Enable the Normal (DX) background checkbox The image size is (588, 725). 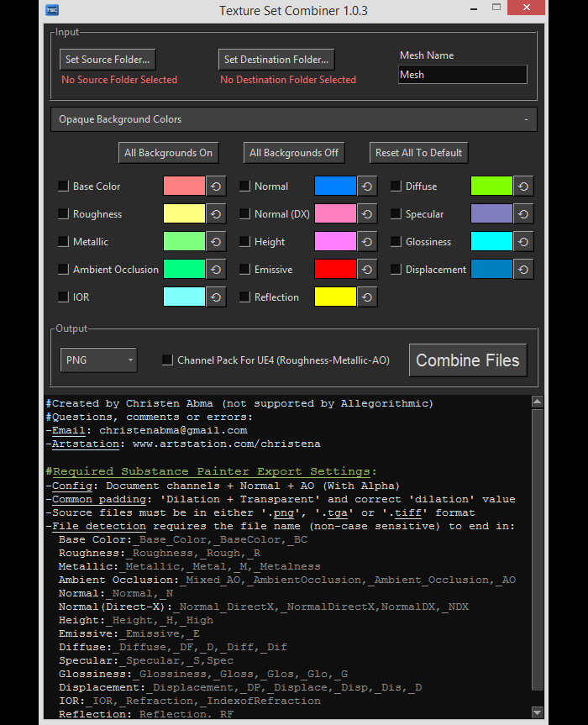tap(245, 213)
